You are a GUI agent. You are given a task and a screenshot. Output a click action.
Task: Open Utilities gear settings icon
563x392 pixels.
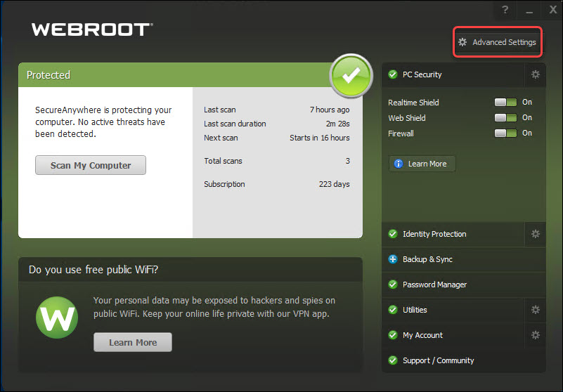(535, 310)
